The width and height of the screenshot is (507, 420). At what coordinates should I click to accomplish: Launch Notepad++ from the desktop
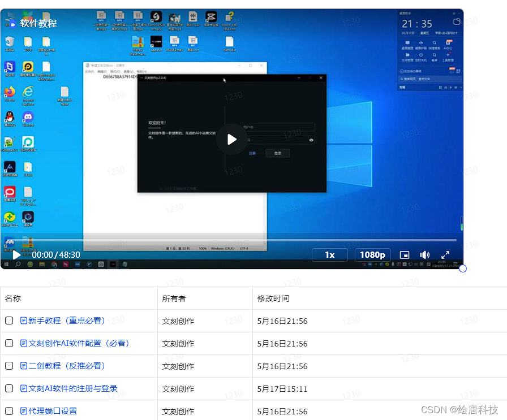tap(8, 142)
